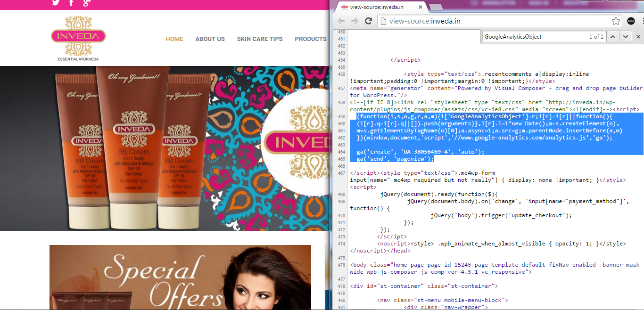Click the Special Offers banner image

(x=180, y=277)
